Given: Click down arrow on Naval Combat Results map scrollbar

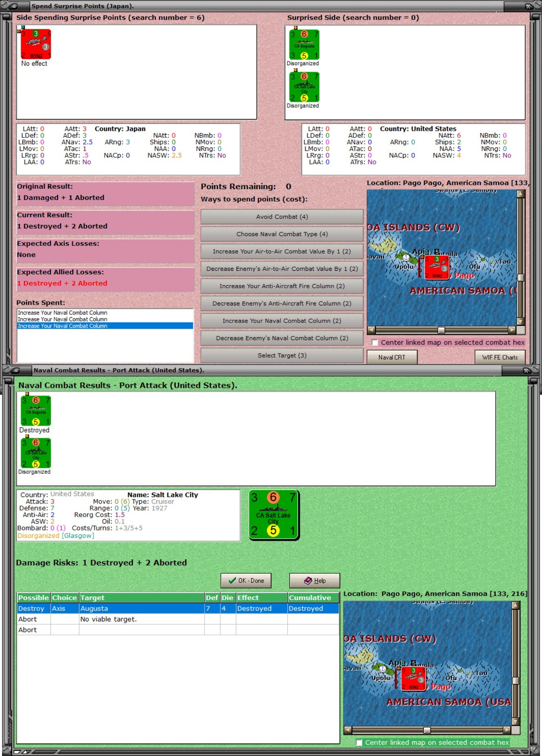Looking at the screenshot, I should pyautogui.click(x=516, y=721).
